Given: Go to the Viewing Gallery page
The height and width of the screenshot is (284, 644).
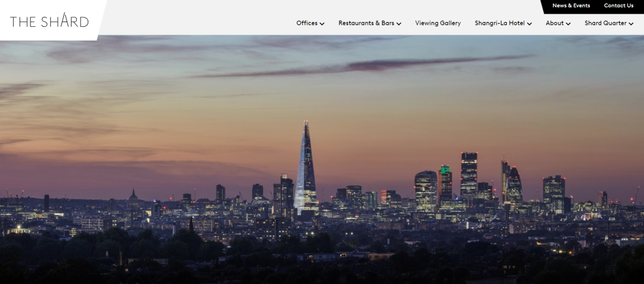Looking at the screenshot, I should click(x=438, y=23).
